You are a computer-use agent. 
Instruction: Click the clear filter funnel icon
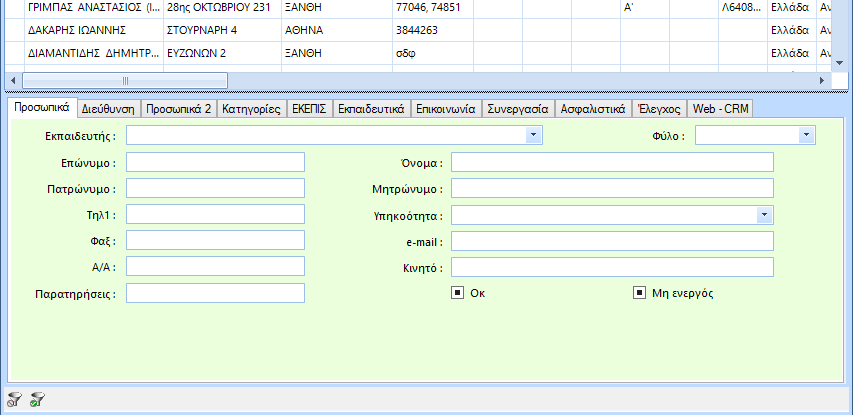14,400
